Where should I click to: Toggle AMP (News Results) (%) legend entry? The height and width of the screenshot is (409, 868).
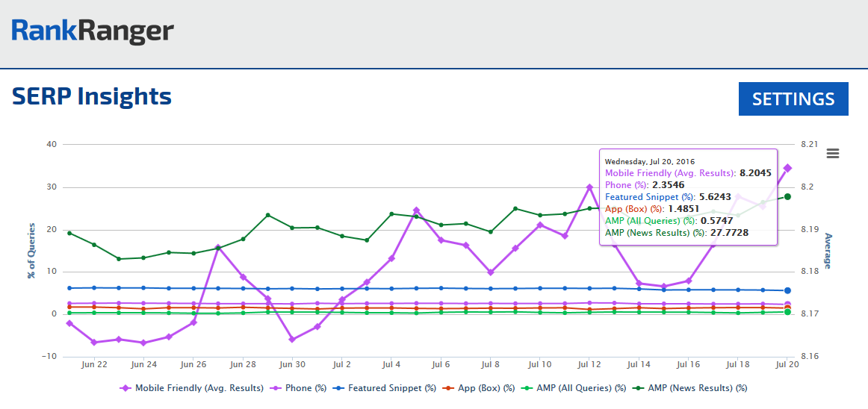click(x=692, y=388)
